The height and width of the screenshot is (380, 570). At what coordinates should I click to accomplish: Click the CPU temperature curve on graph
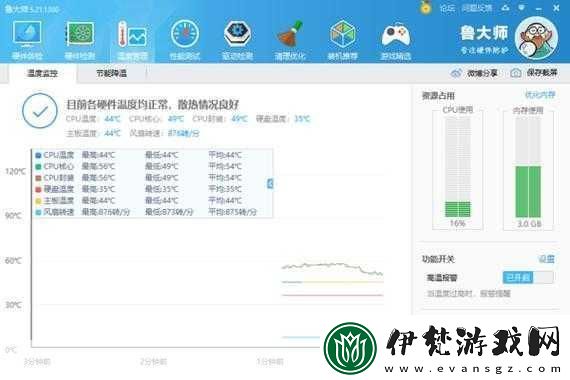click(332, 268)
